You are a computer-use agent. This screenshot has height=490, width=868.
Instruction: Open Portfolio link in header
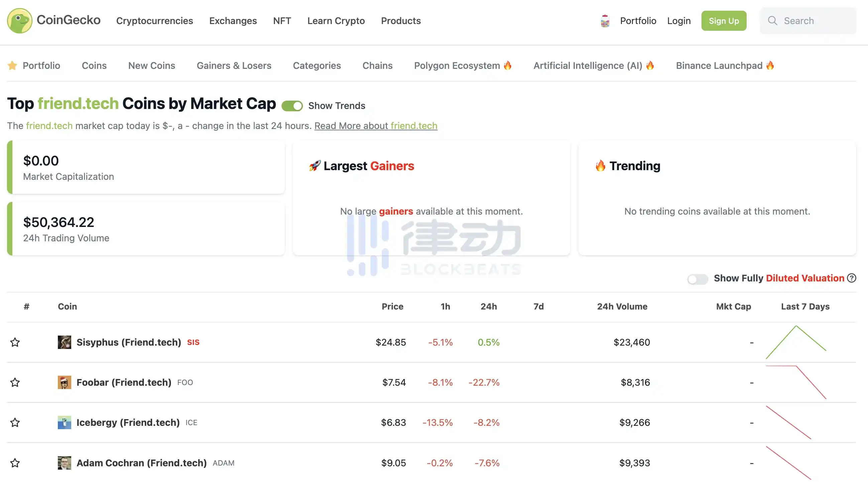point(638,21)
